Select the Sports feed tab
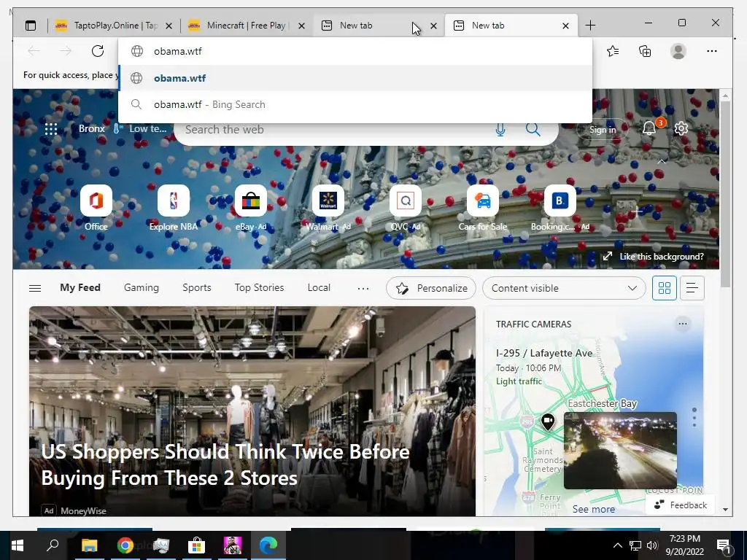 pyautogui.click(x=197, y=287)
